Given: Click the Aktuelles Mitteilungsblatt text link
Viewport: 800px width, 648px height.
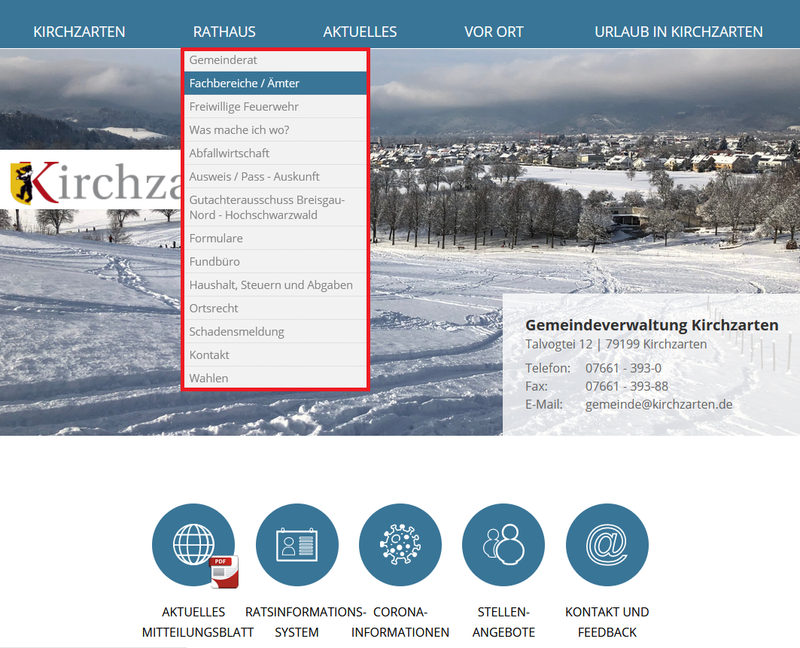Looking at the screenshot, I should click(x=197, y=622).
